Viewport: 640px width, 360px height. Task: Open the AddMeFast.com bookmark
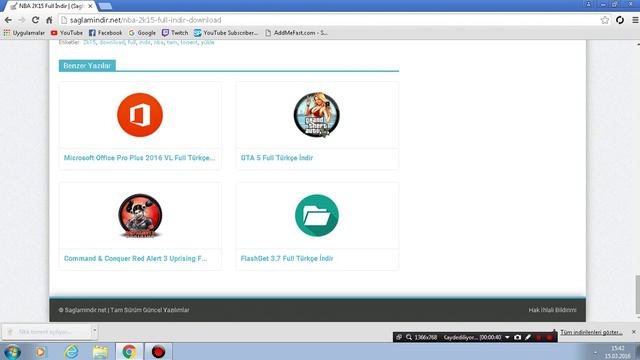tap(296, 33)
